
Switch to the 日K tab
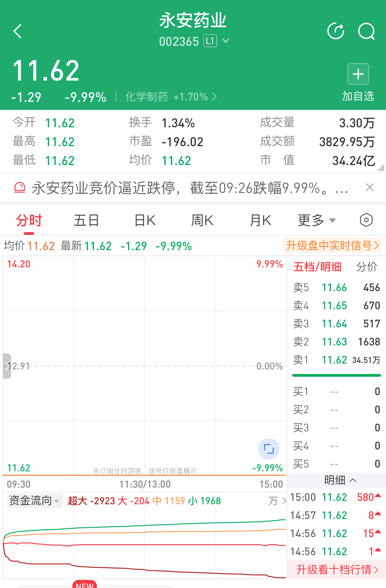[x=145, y=220]
